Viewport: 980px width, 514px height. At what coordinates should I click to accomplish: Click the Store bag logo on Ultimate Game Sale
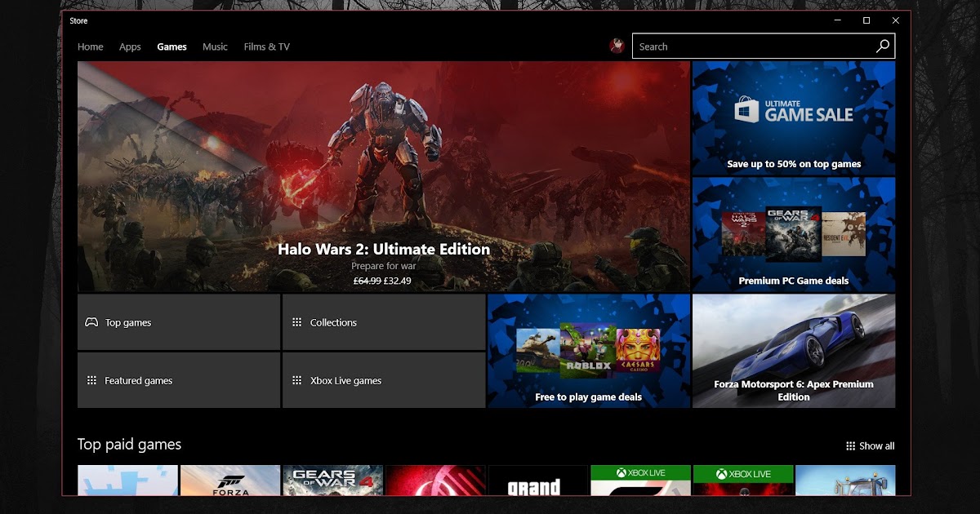click(x=747, y=110)
